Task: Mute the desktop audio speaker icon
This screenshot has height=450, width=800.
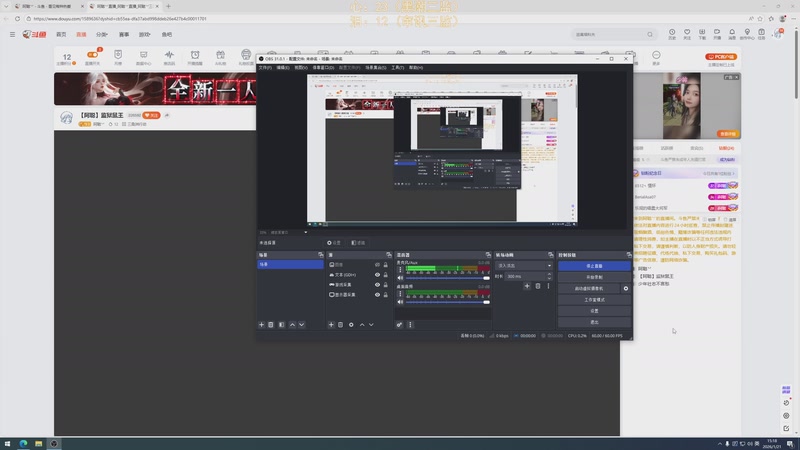Action: point(401,302)
